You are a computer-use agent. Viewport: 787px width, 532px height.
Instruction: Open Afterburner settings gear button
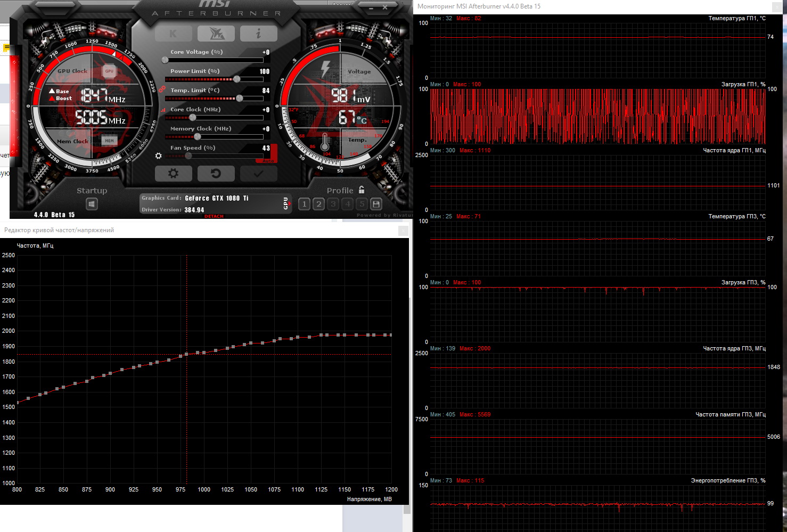click(x=173, y=174)
